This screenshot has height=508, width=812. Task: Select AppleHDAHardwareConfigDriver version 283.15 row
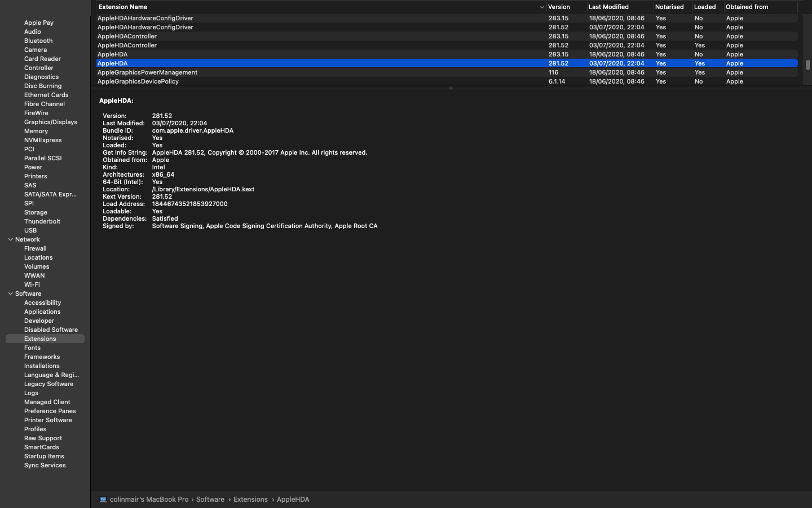pyautogui.click(x=447, y=18)
